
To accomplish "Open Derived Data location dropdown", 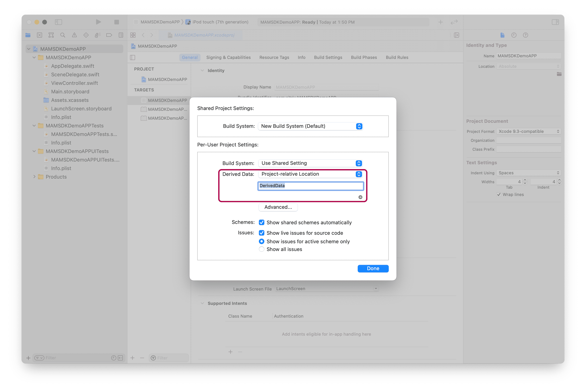I will click(x=310, y=174).
